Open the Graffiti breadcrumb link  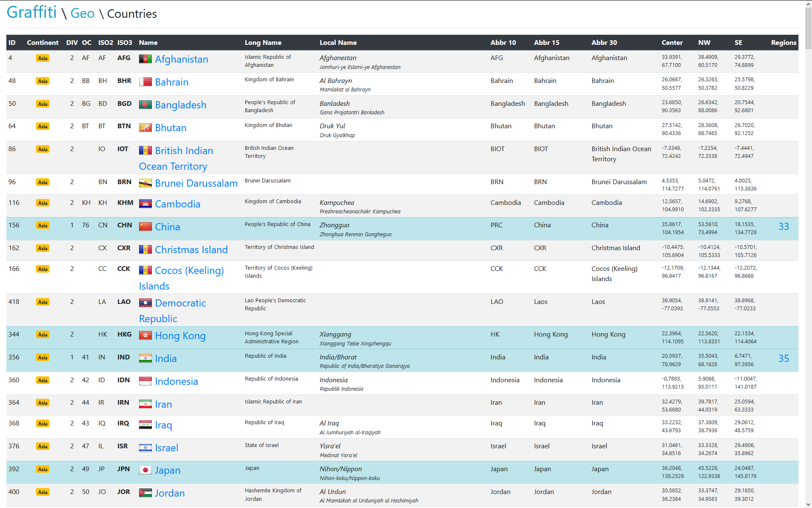click(32, 12)
